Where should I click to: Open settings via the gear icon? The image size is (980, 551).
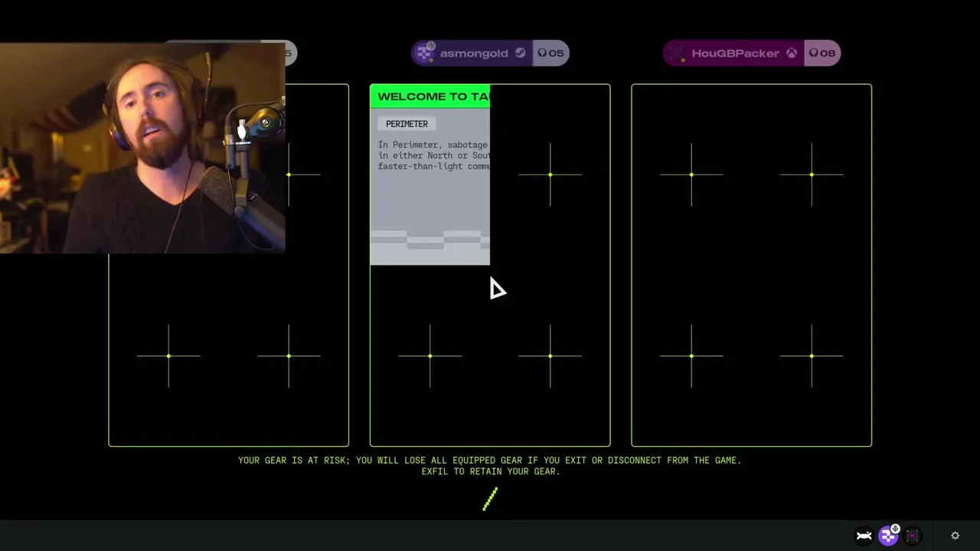(955, 536)
